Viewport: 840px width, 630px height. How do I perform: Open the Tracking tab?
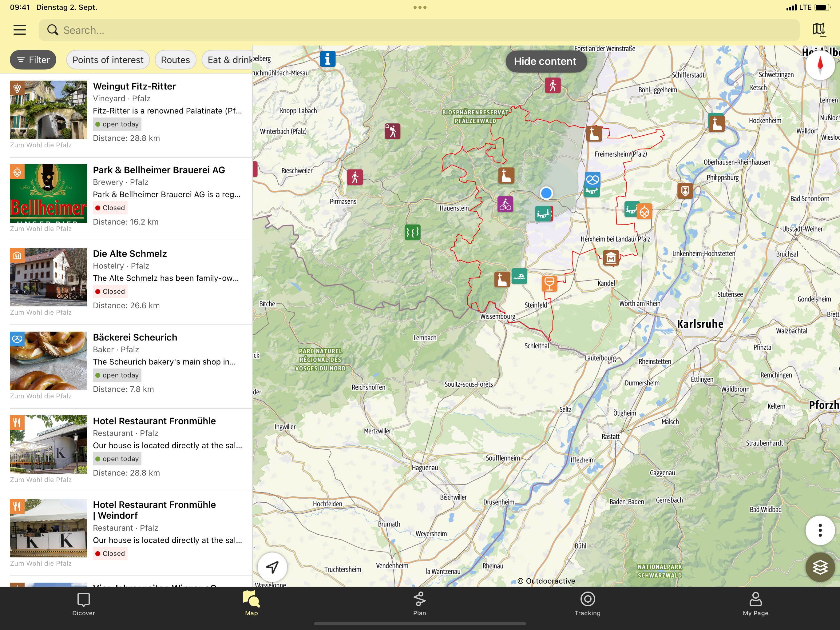tap(588, 604)
